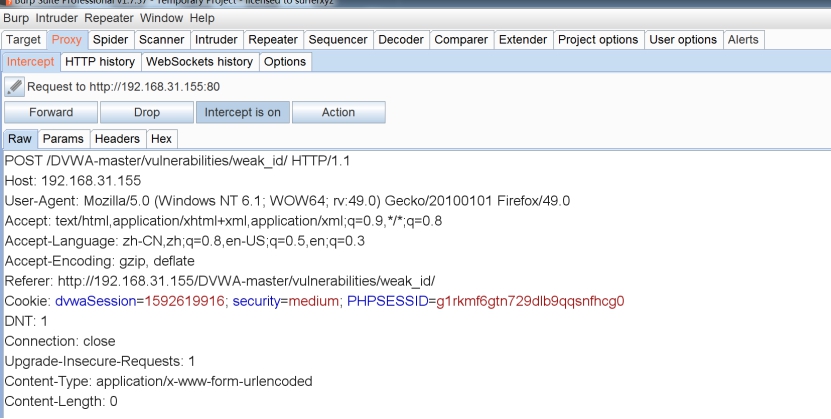Switch to the Scanner tab
This screenshot has width=831, height=419.
point(161,40)
